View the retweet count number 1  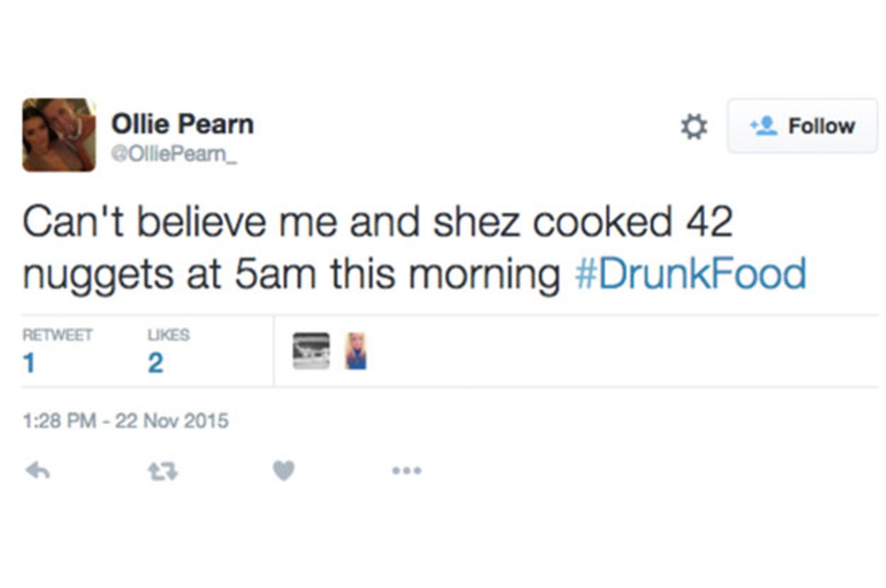pos(28,363)
